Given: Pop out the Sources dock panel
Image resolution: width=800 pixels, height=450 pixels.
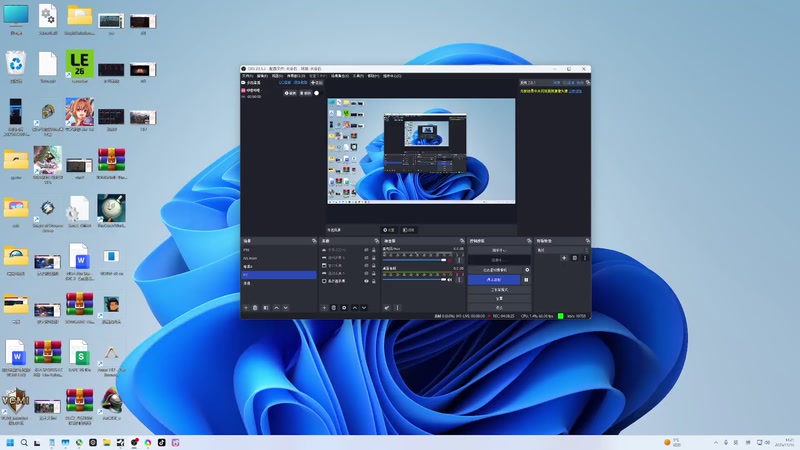Looking at the screenshot, I should coord(377,241).
